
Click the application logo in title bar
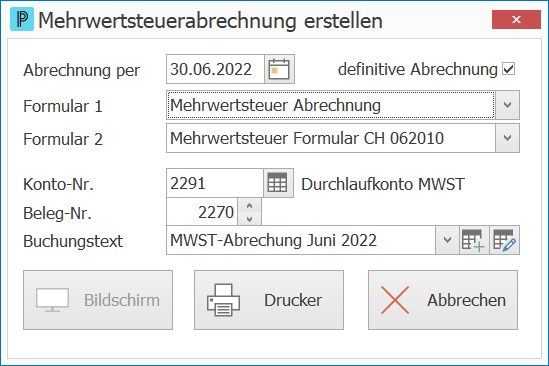(x=22, y=19)
